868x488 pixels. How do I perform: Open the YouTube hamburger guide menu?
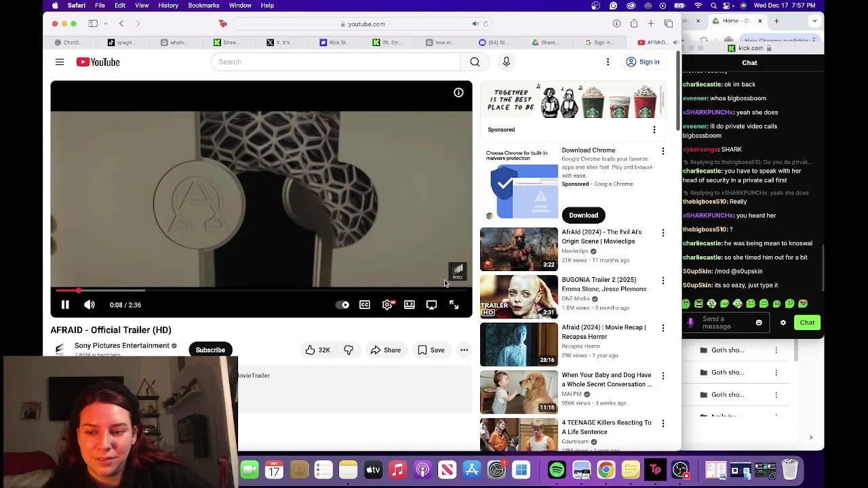pyautogui.click(x=60, y=62)
